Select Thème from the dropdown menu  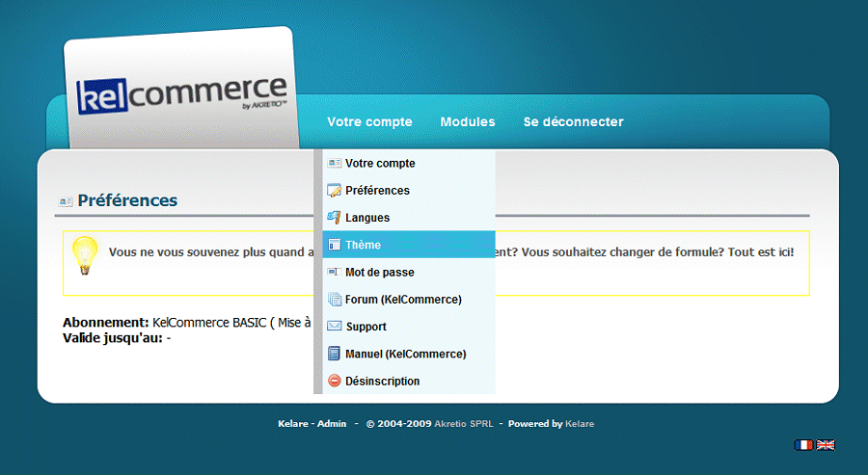(363, 245)
